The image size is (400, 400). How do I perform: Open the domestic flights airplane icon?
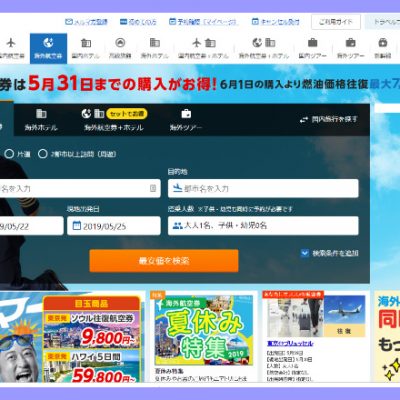(x=11, y=43)
